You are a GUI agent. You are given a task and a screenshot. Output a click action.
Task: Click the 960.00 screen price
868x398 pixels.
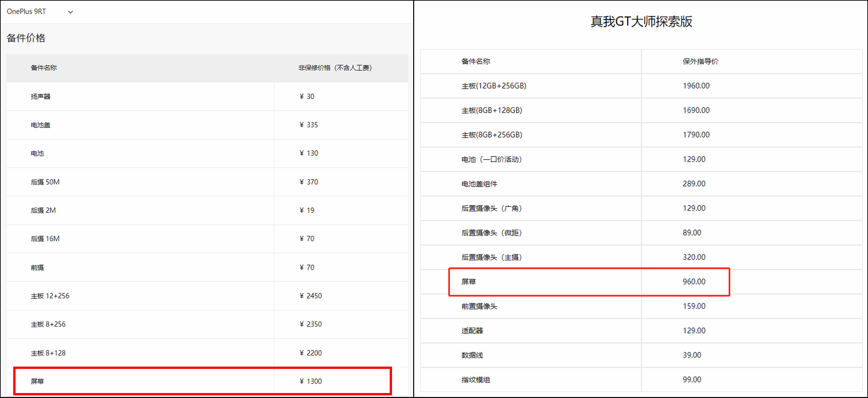coord(694,282)
